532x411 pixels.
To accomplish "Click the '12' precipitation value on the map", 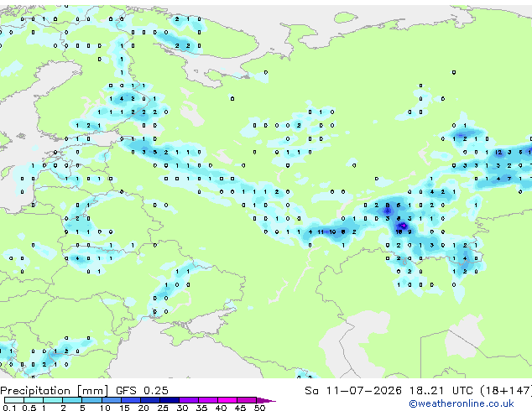I will point(498,153).
